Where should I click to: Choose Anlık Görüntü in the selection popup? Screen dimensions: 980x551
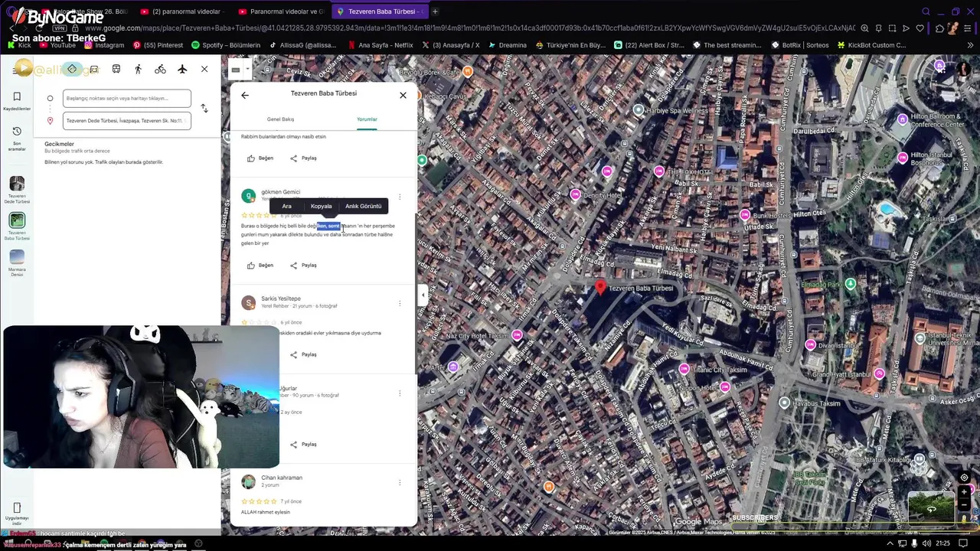tap(363, 206)
